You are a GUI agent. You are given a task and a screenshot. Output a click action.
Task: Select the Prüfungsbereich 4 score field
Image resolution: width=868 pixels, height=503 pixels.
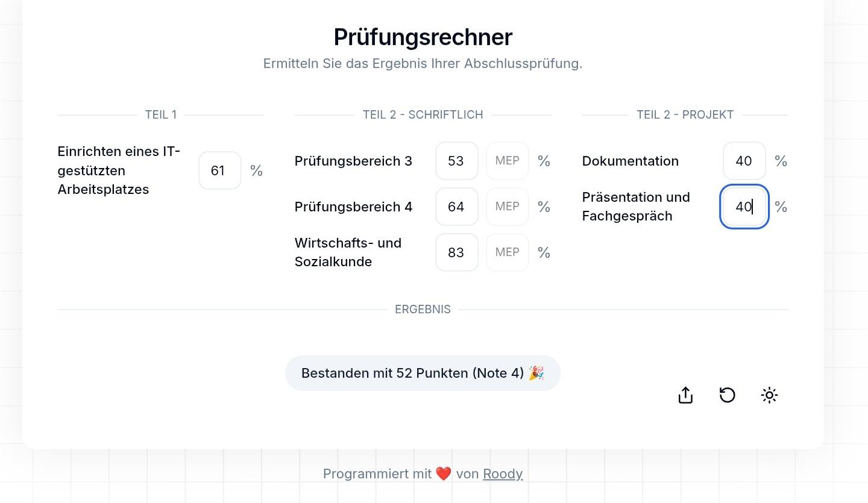pos(456,207)
